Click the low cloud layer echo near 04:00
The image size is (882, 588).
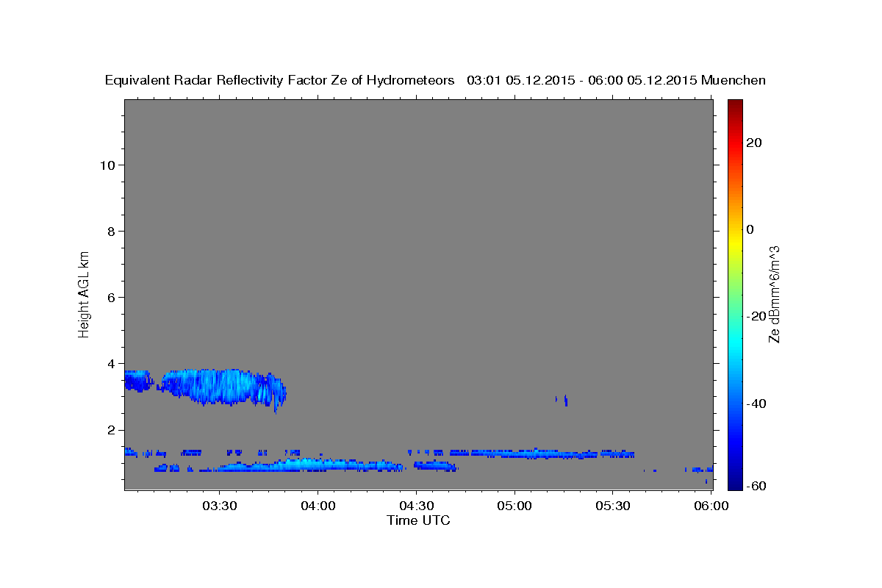click(309, 465)
